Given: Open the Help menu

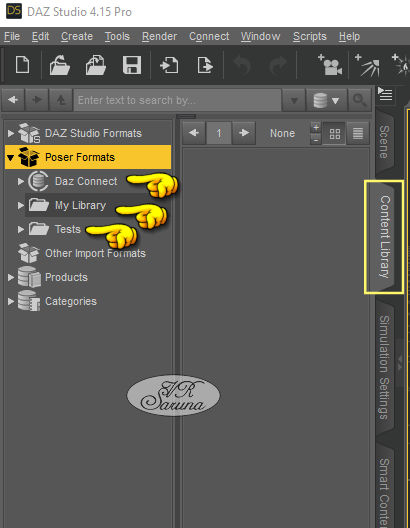Looking at the screenshot, I should 349,36.
